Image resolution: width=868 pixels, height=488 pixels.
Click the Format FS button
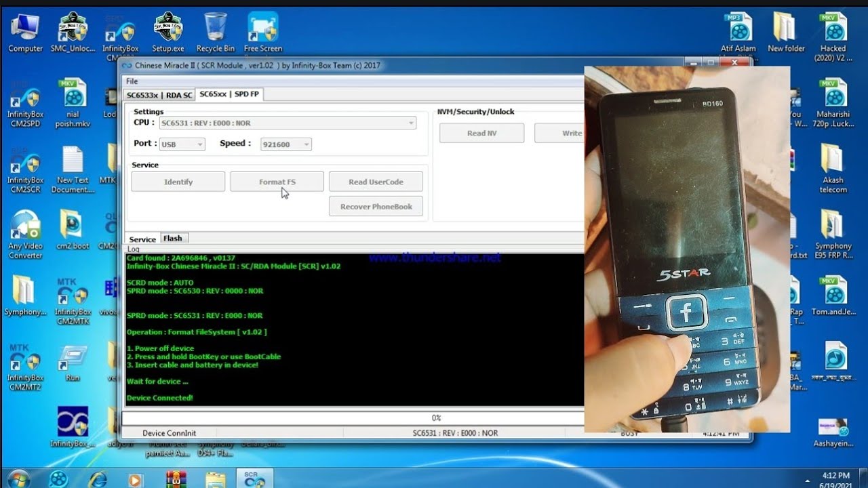[x=277, y=182]
